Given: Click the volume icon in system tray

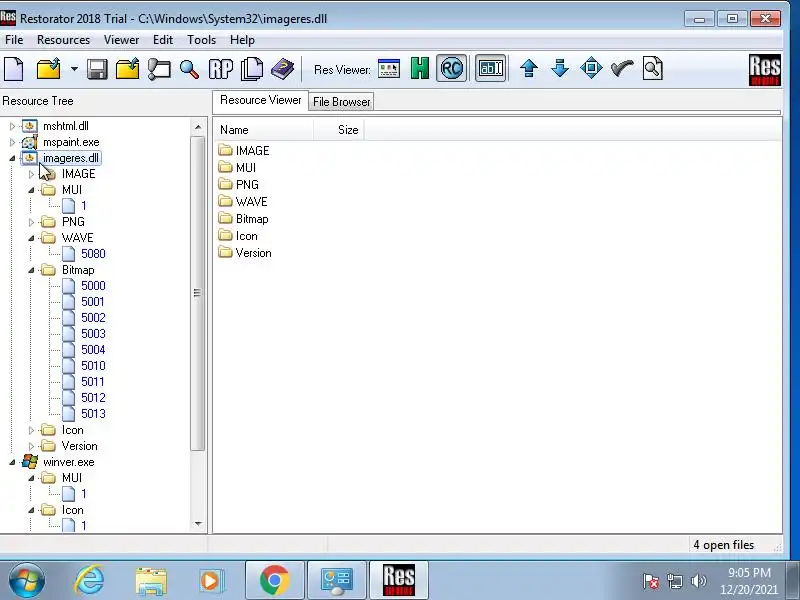Looking at the screenshot, I should point(698,581).
